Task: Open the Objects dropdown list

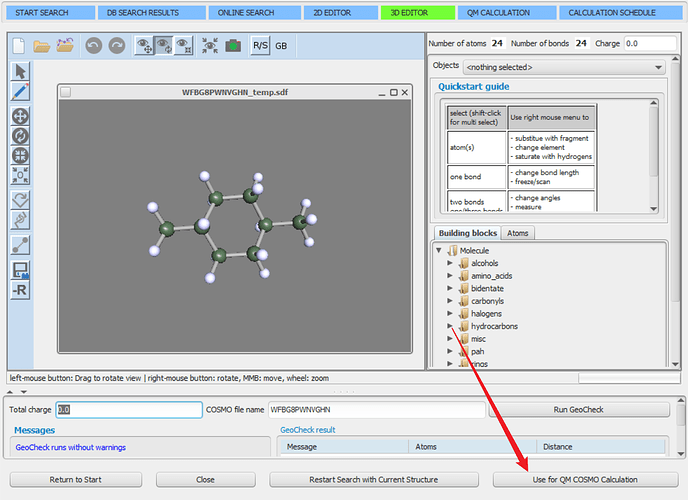Action: point(564,67)
